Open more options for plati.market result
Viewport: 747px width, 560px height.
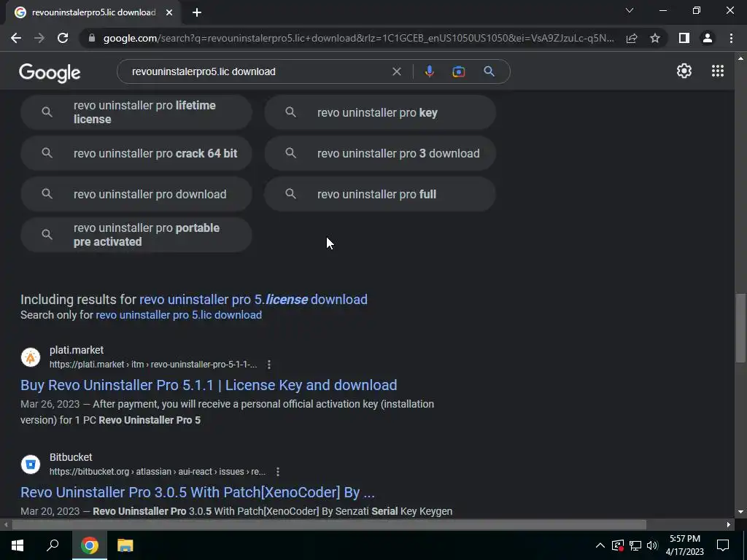pyautogui.click(x=269, y=365)
